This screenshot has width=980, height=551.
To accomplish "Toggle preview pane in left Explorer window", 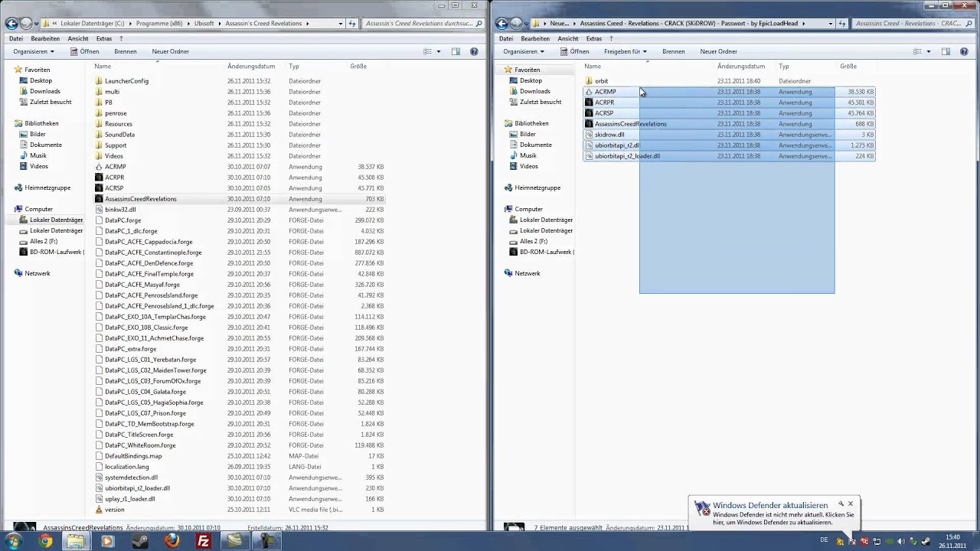I will (x=456, y=51).
